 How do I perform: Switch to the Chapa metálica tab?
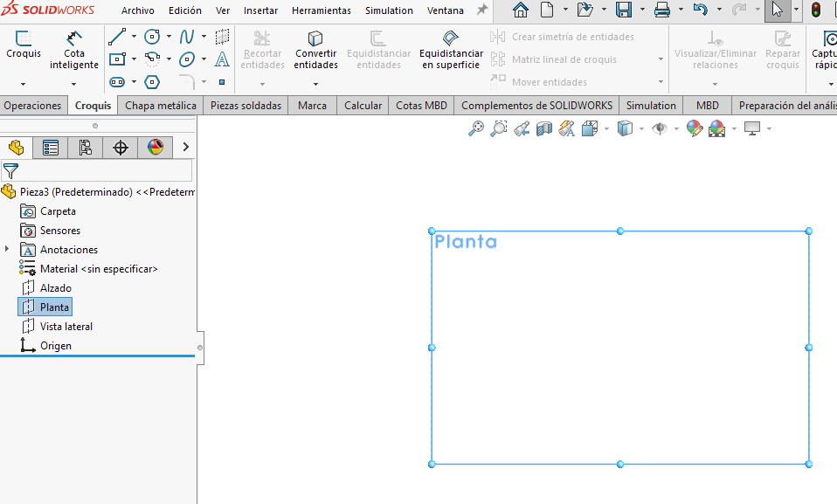point(161,106)
